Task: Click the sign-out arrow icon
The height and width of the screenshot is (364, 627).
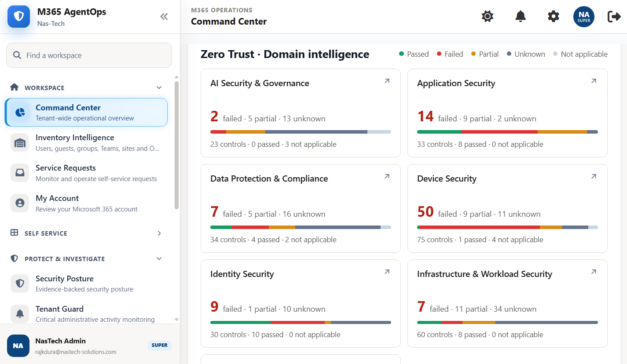Action: 614,17
